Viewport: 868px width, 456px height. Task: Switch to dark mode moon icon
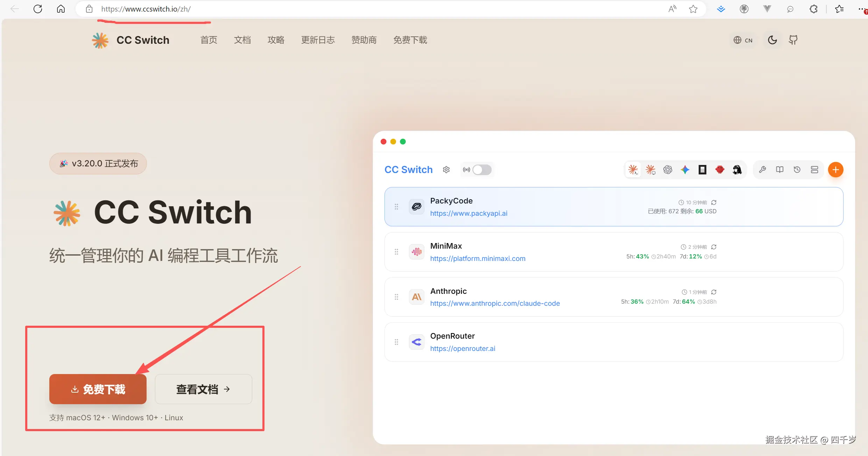(772, 40)
